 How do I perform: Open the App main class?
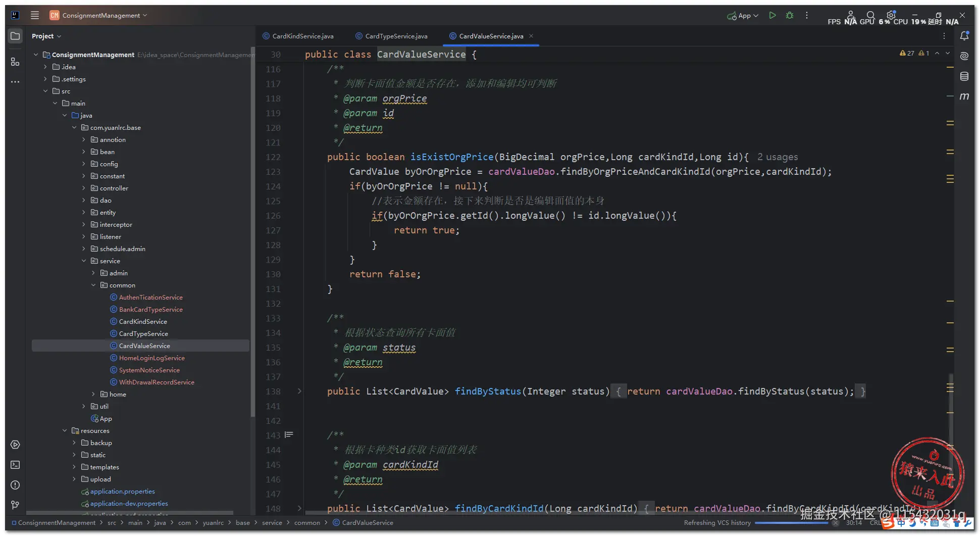101,418
